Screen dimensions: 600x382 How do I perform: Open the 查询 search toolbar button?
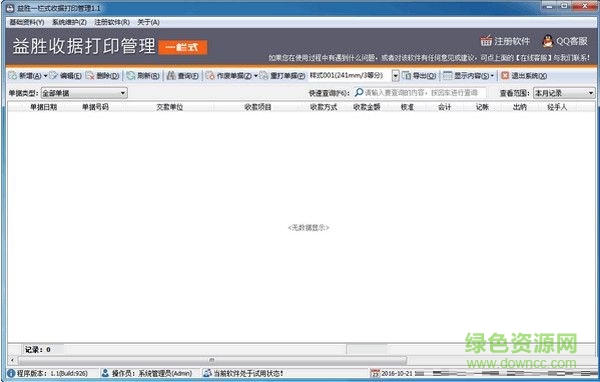pos(183,76)
